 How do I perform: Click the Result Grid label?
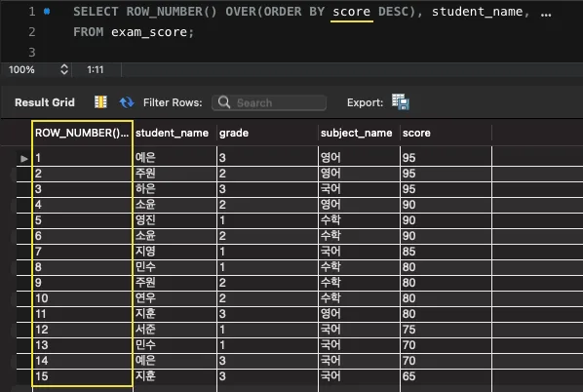click(x=45, y=102)
